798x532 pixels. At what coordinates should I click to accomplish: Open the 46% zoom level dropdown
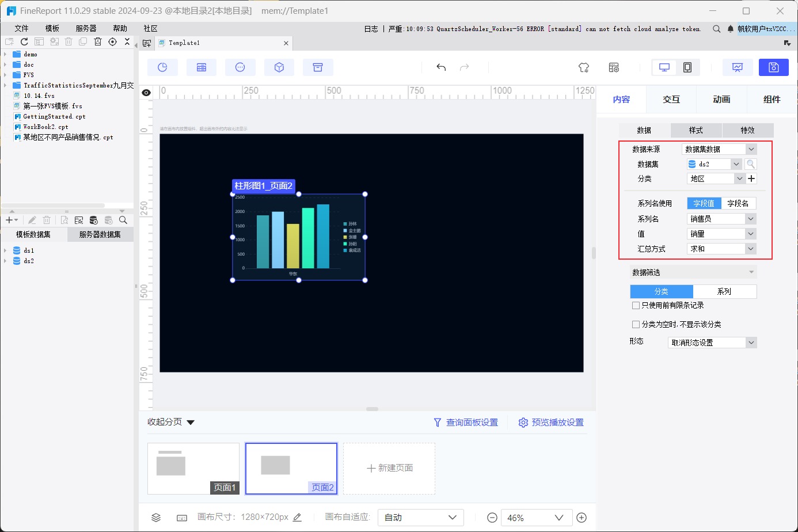537,518
